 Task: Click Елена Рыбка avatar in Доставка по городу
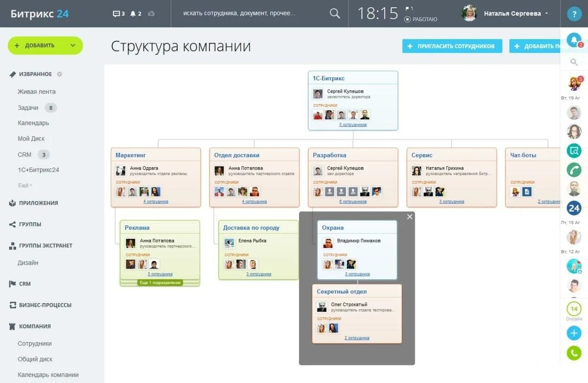coord(229,243)
